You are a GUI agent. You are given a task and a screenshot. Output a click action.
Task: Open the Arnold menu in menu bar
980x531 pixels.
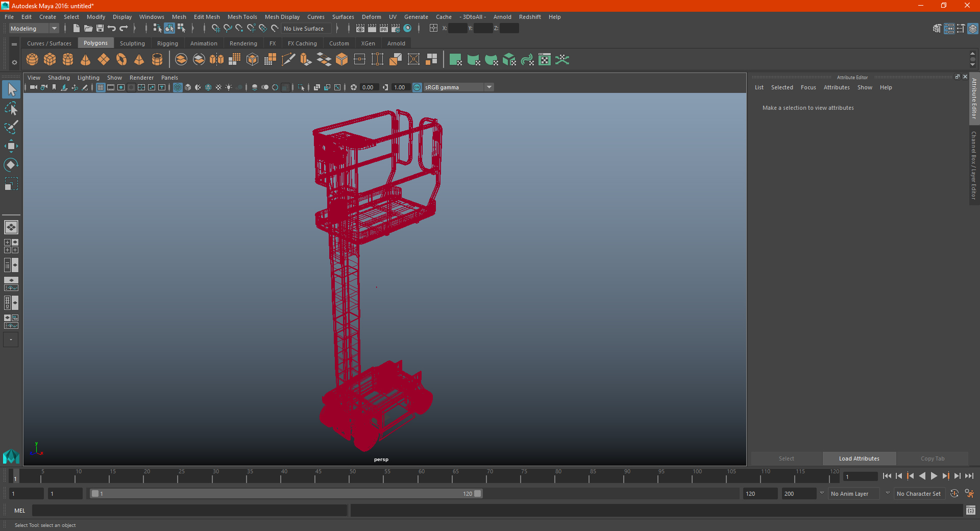pyautogui.click(x=502, y=17)
